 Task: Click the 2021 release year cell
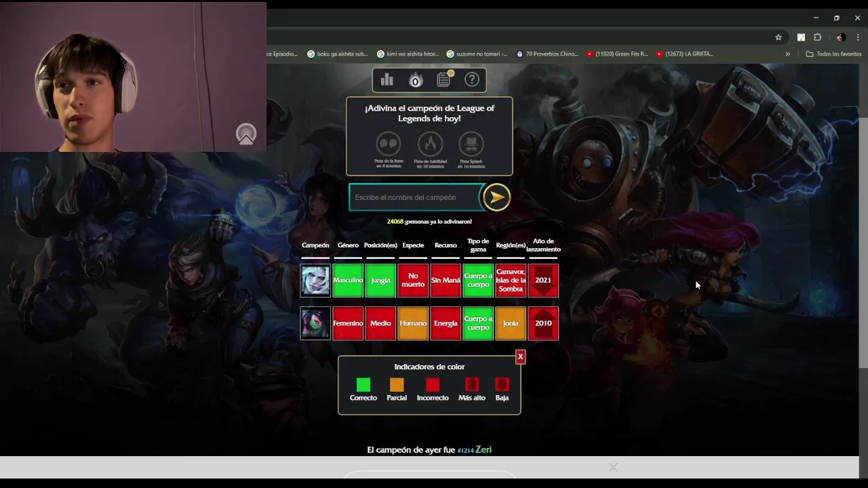[543, 281]
